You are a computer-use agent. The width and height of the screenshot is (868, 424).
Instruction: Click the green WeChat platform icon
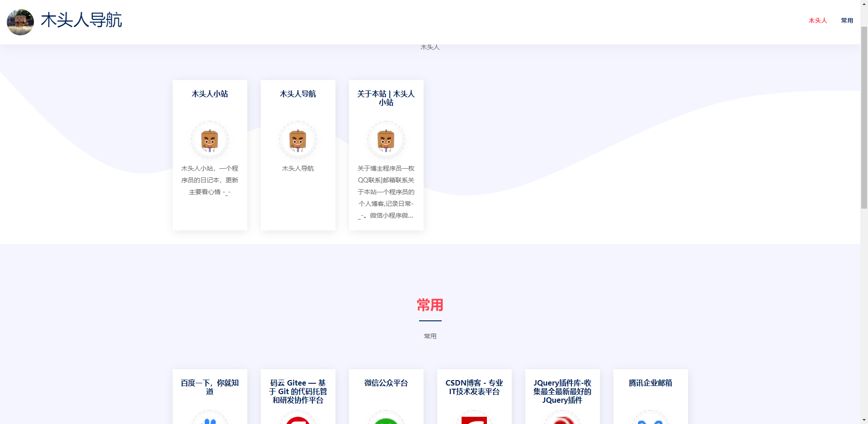click(386, 419)
